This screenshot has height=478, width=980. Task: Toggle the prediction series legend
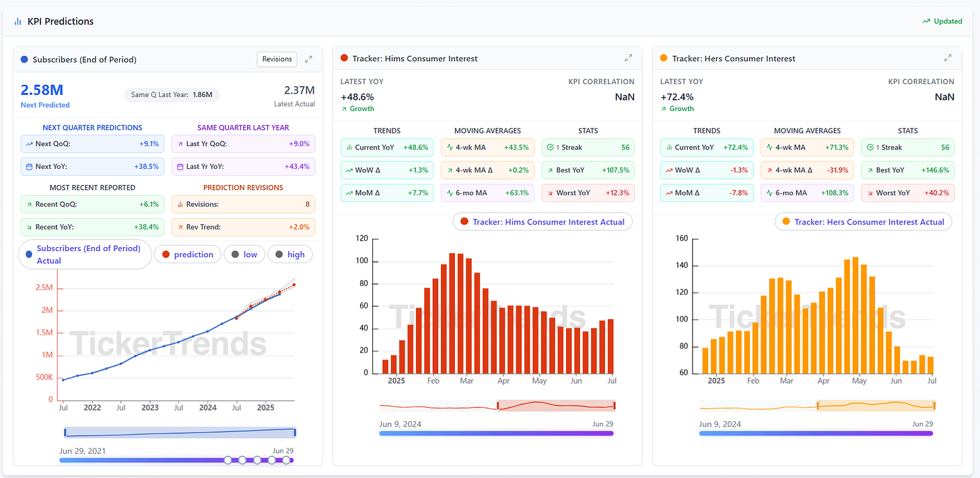coord(188,254)
